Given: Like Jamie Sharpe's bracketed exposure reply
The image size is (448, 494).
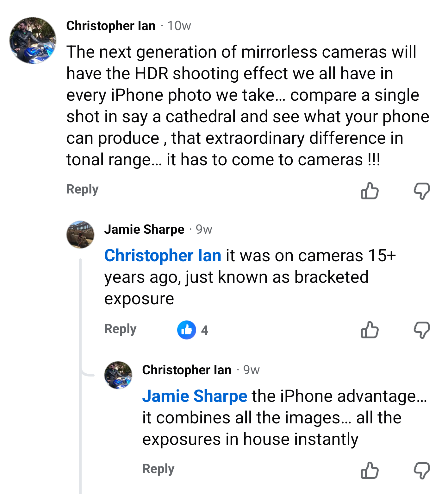Looking at the screenshot, I should 370,330.
